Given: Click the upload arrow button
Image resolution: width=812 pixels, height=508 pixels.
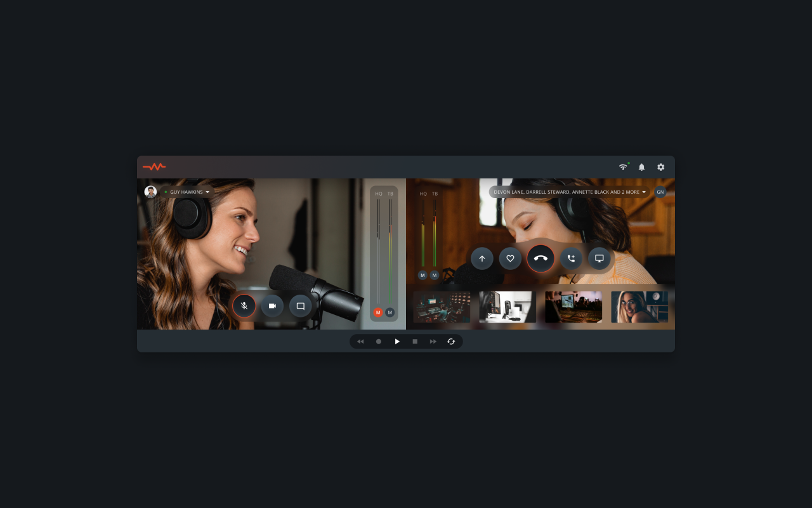Looking at the screenshot, I should (482, 258).
